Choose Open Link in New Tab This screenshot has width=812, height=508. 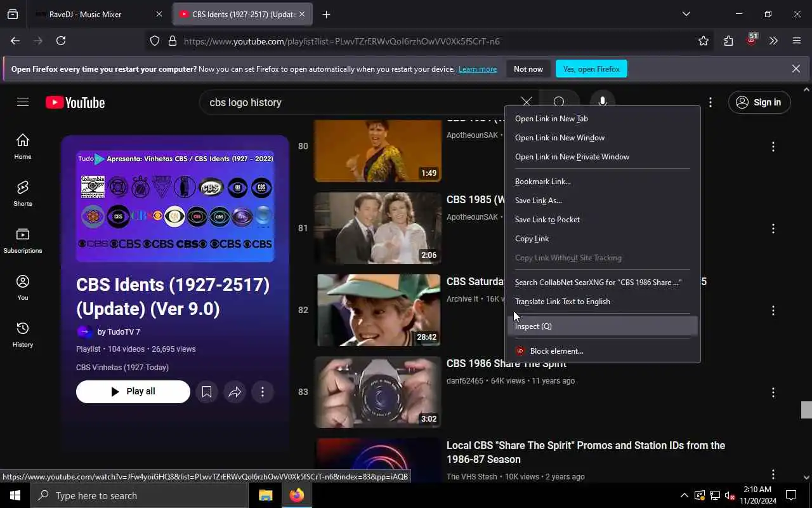click(x=603, y=119)
